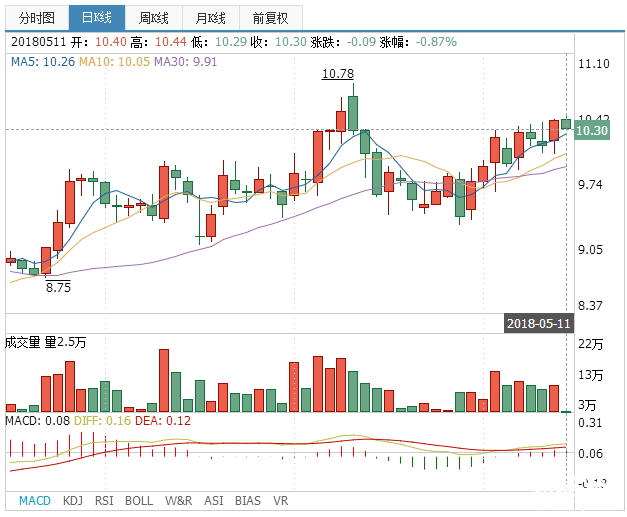Click the MA30: 9.91 legend
The width and height of the screenshot is (627, 517).
point(186,62)
